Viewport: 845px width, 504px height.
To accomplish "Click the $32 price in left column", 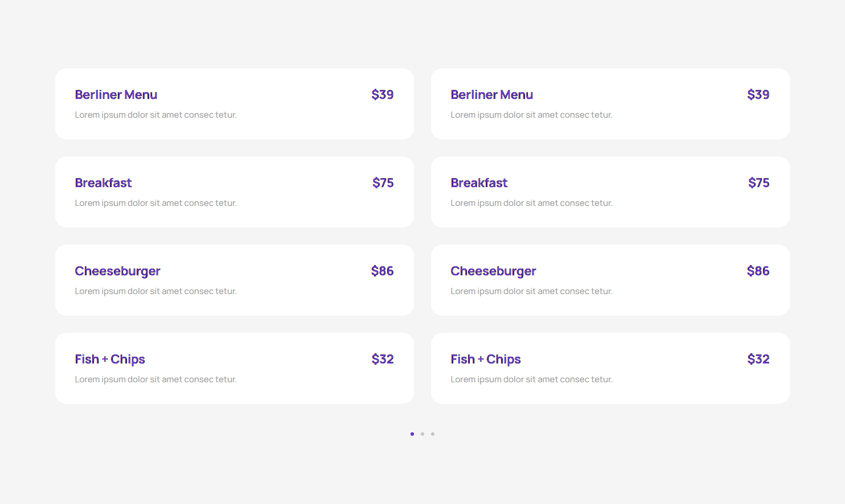I will (383, 360).
